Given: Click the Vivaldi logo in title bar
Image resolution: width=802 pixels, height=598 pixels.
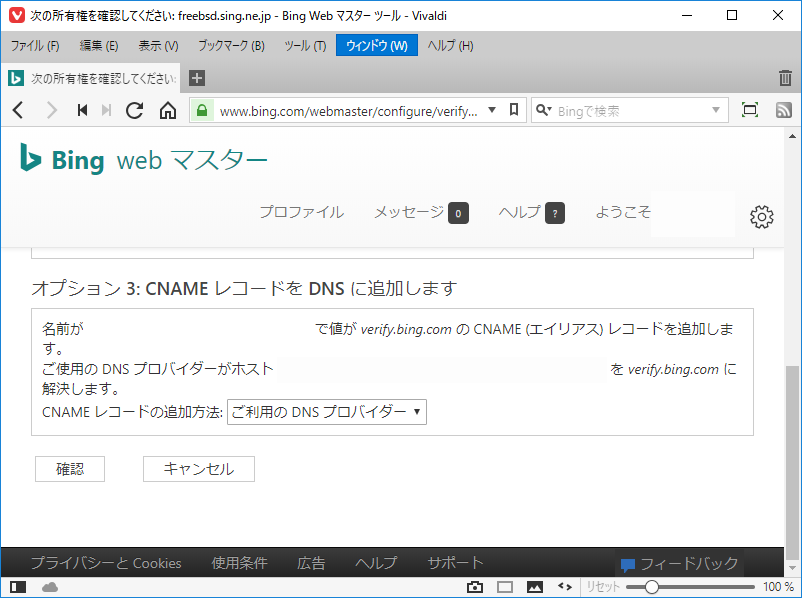Looking at the screenshot, I should coord(16,15).
